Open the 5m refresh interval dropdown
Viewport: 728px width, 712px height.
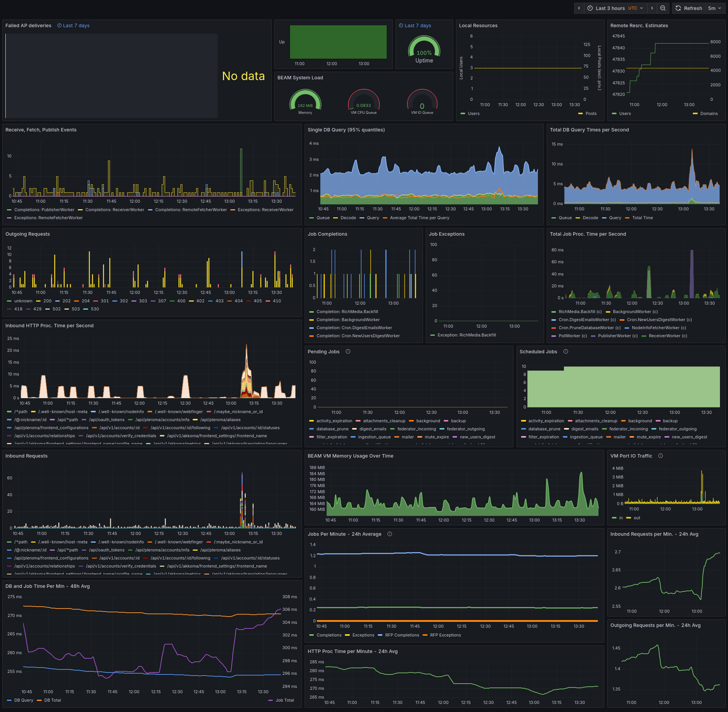pyautogui.click(x=715, y=8)
